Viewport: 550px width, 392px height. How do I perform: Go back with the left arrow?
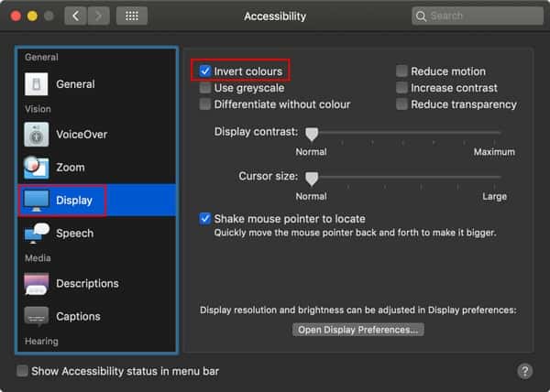coord(75,16)
